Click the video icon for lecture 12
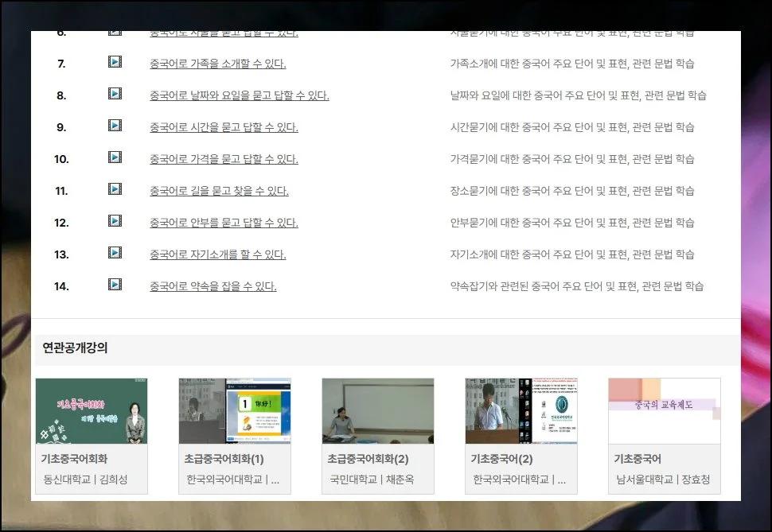Viewport: 772px width, 532px height. (x=115, y=221)
